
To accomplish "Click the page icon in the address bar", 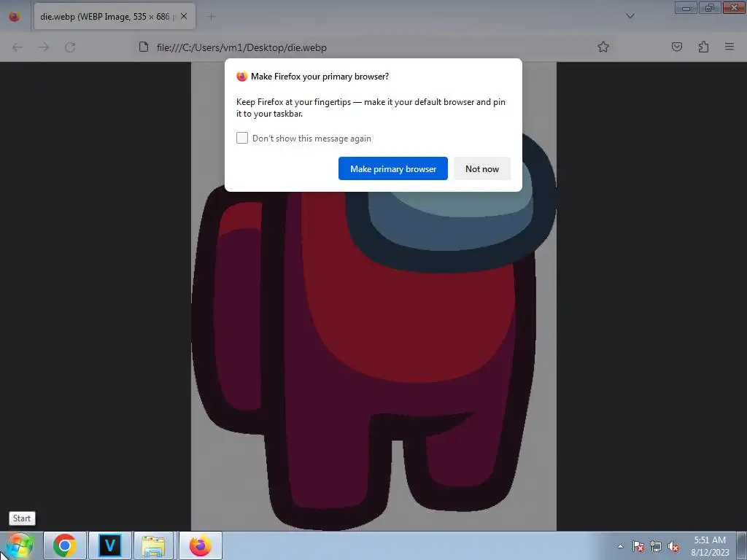I will tap(144, 47).
